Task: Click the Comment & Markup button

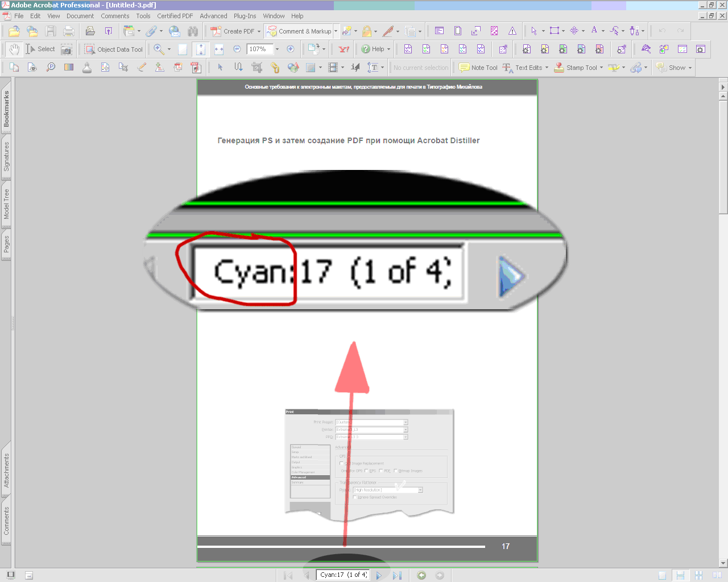Action: pyautogui.click(x=299, y=31)
